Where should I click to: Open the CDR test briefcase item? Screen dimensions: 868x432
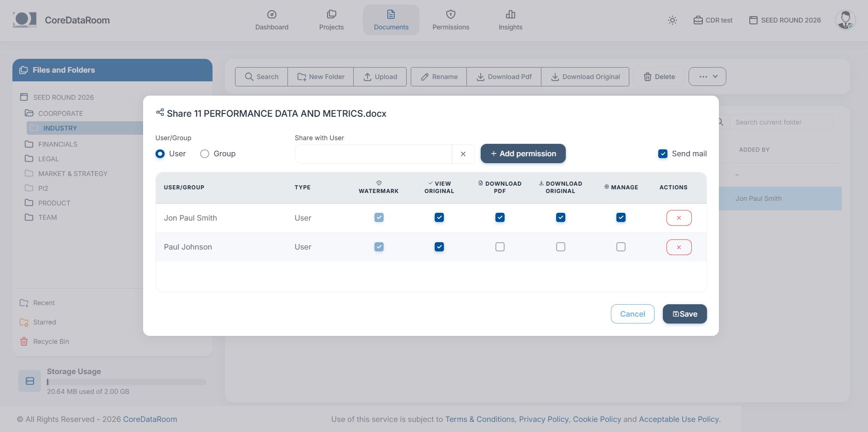713,20
